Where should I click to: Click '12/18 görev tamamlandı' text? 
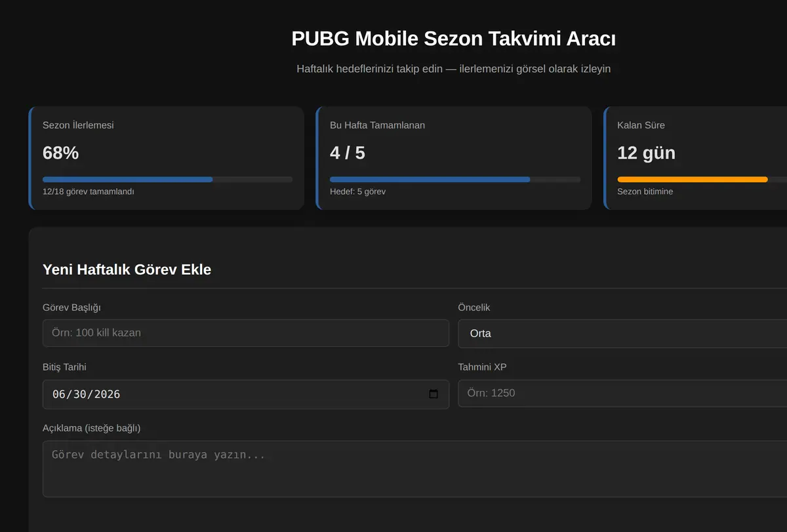[x=89, y=192]
